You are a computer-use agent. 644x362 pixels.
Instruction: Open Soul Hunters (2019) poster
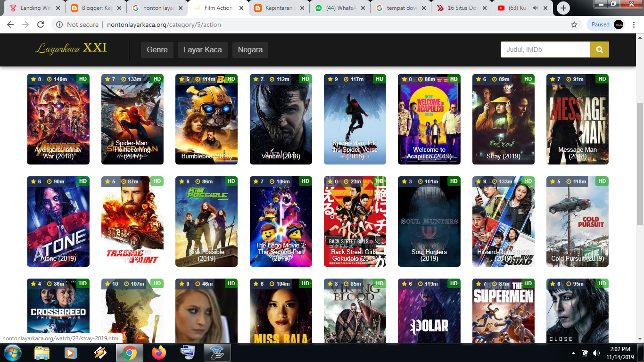429,222
